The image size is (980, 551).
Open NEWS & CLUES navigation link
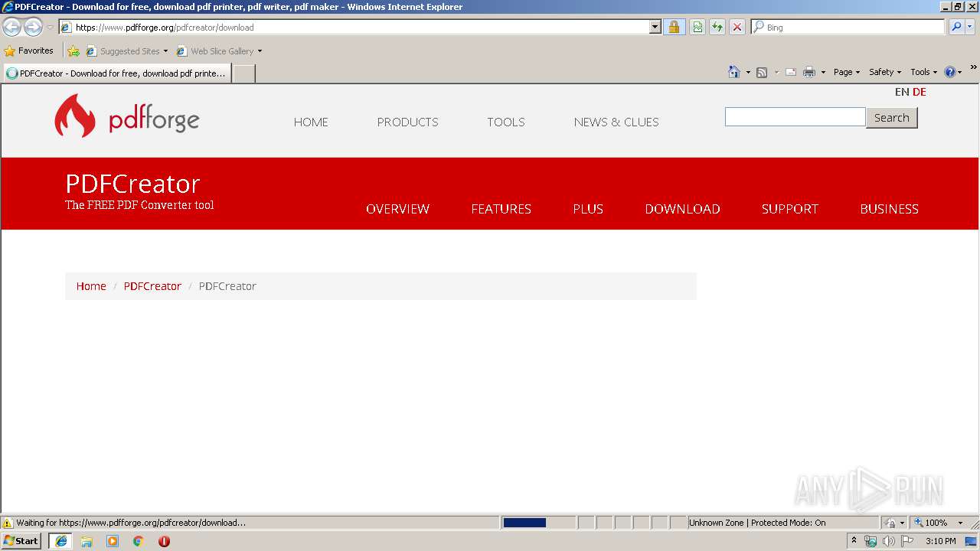616,122
